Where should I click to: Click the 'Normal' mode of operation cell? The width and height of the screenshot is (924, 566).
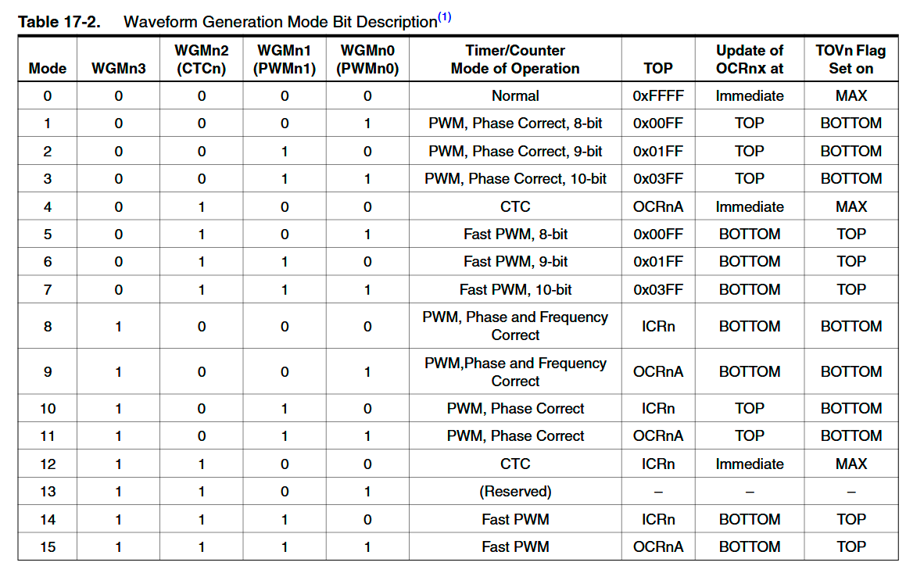[515, 96]
